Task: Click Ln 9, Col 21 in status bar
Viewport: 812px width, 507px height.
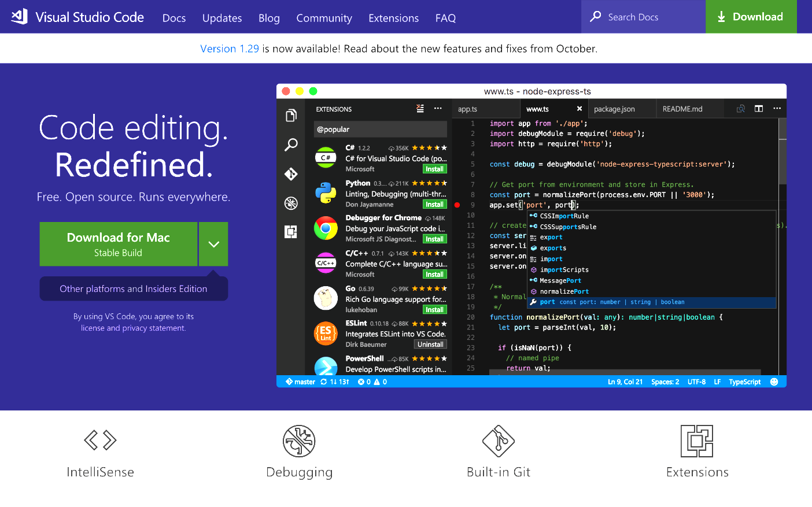Action: (625, 382)
